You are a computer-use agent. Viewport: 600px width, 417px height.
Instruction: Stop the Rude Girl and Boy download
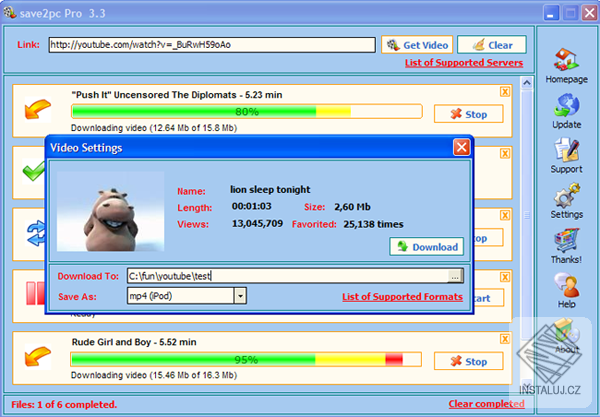468,361
